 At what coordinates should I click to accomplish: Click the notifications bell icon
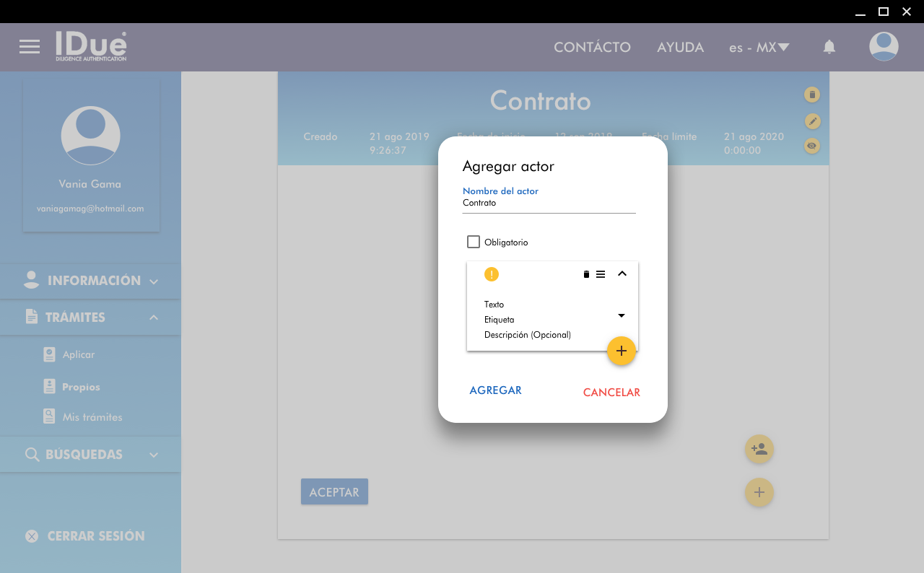click(x=829, y=47)
